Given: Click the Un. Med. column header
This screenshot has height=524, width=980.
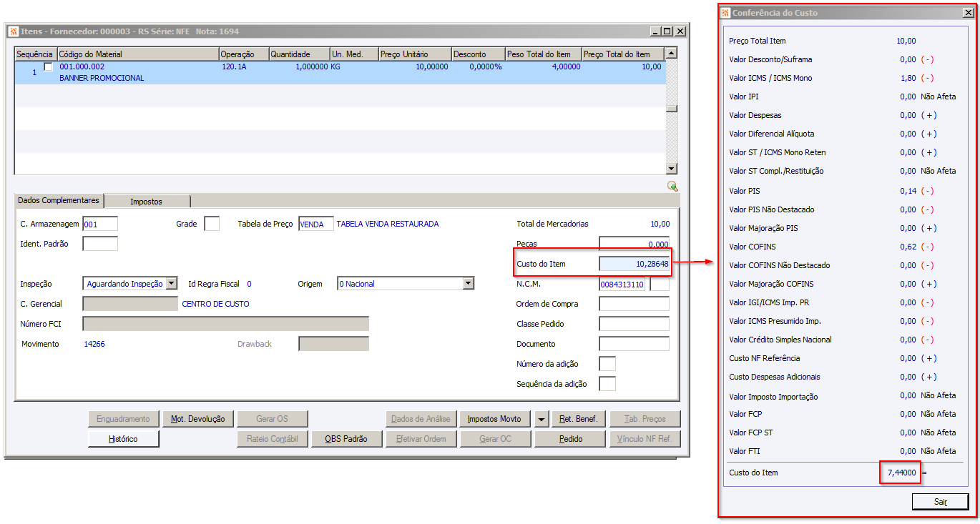Looking at the screenshot, I should coord(355,54).
